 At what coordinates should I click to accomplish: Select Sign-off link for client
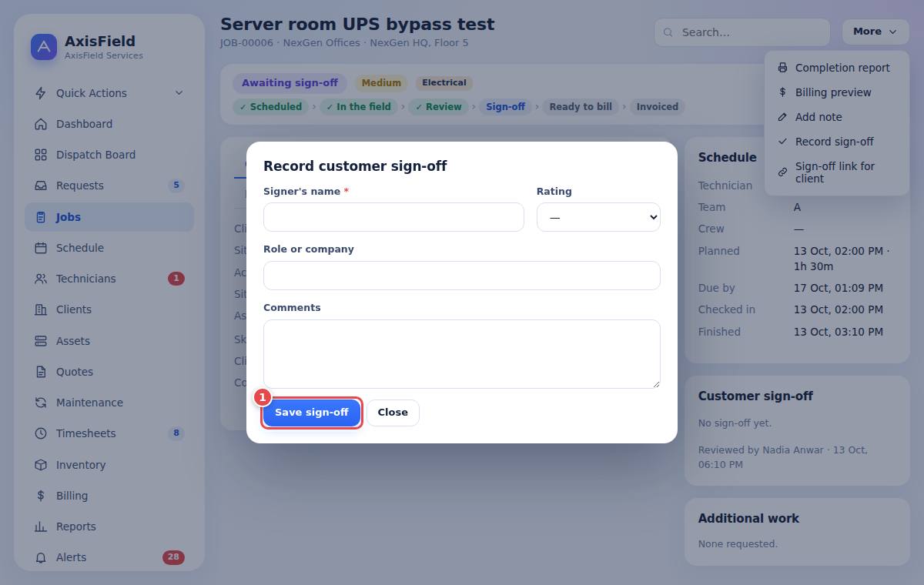tap(837, 172)
